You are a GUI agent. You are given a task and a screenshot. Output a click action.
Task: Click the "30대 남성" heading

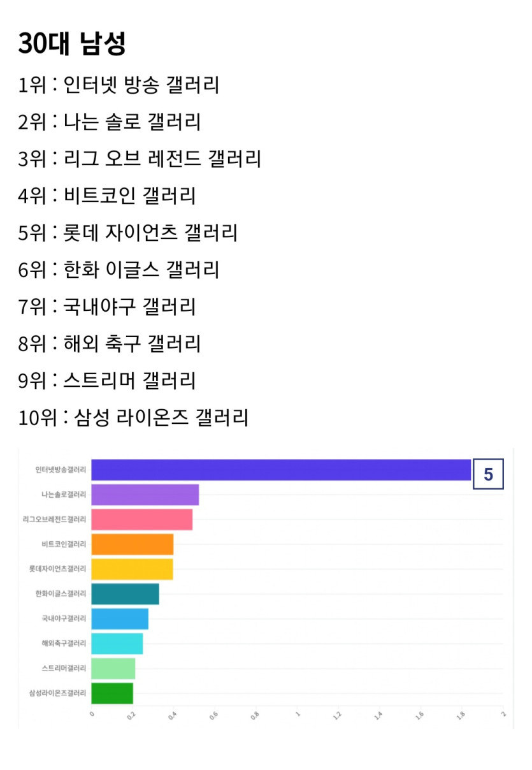(x=72, y=43)
